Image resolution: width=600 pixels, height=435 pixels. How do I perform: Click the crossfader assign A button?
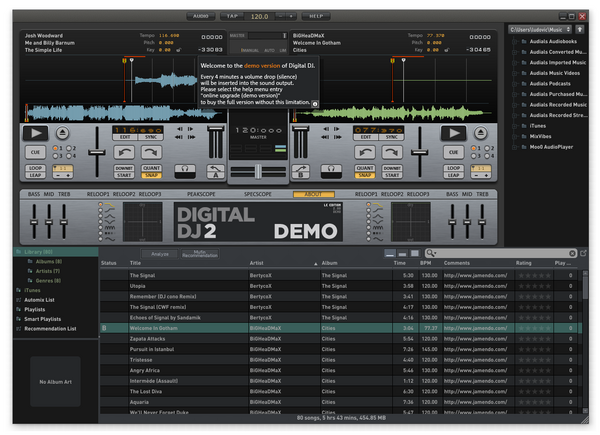coord(215,172)
